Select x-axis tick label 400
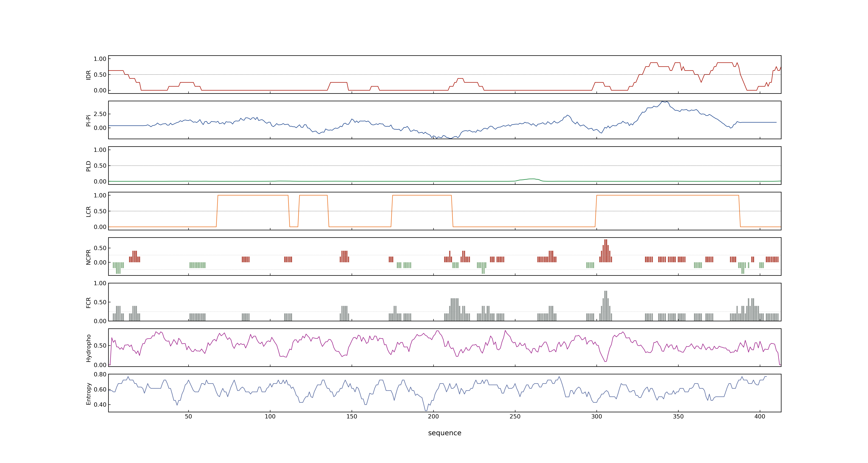Viewport: 868px width, 463px height. 760,416
